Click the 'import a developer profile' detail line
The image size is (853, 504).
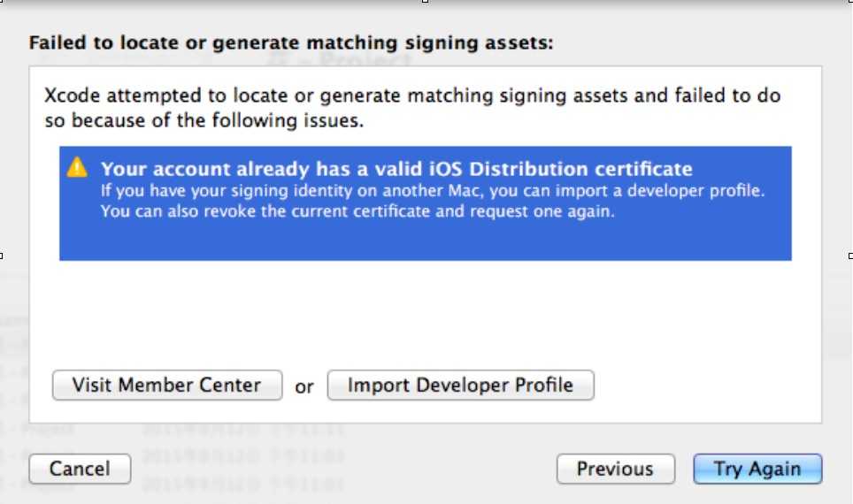[x=432, y=191]
